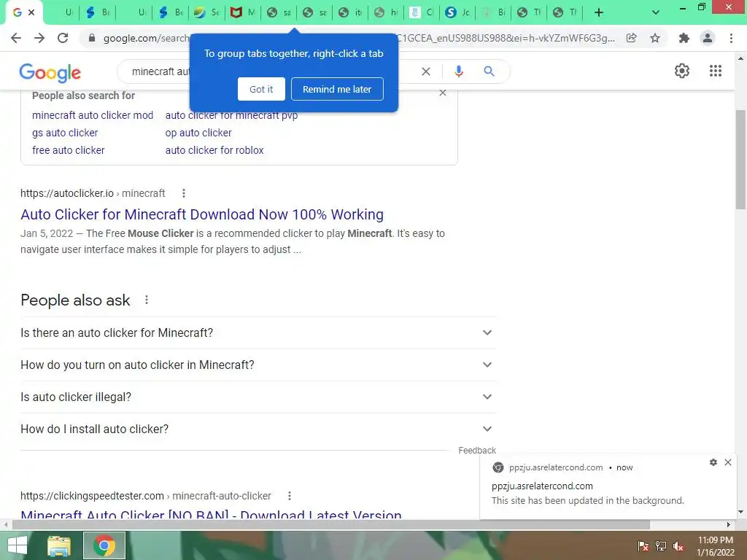Reload the current page
This screenshot has width=747, height=560.
click(x=63, y=38)
